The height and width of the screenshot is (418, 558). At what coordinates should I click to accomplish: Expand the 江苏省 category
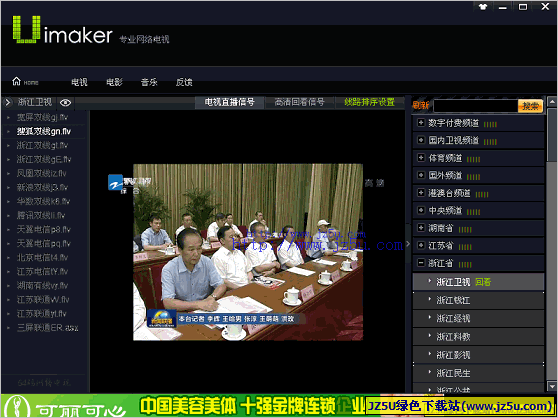(x=421, y=245)
